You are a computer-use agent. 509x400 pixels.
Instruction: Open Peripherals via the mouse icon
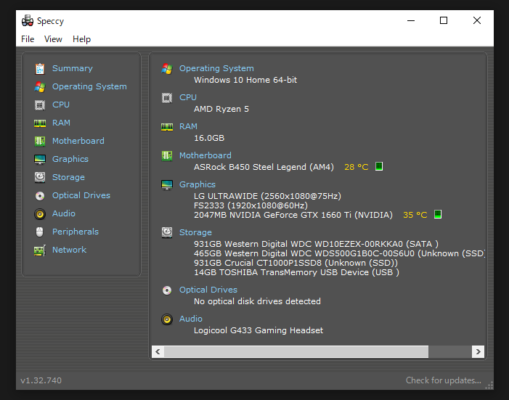(40, 232)
